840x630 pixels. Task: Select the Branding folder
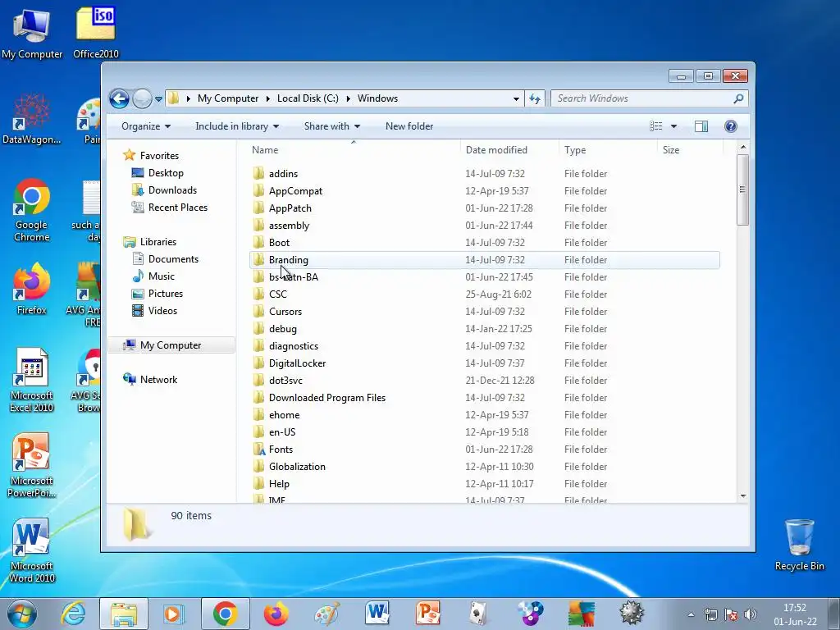coord(484,260)
